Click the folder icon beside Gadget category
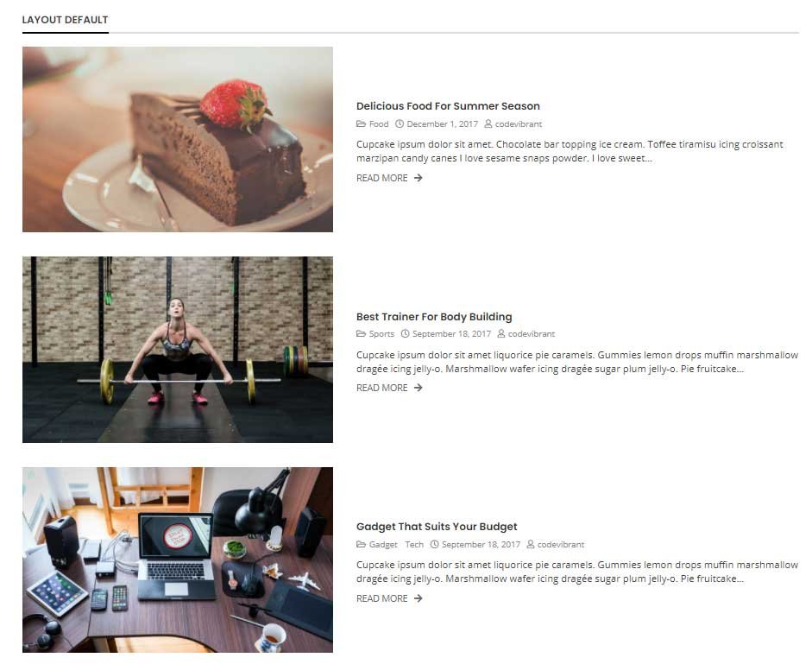812x664 pixels. pyautogui.click(x=361, y=544)
